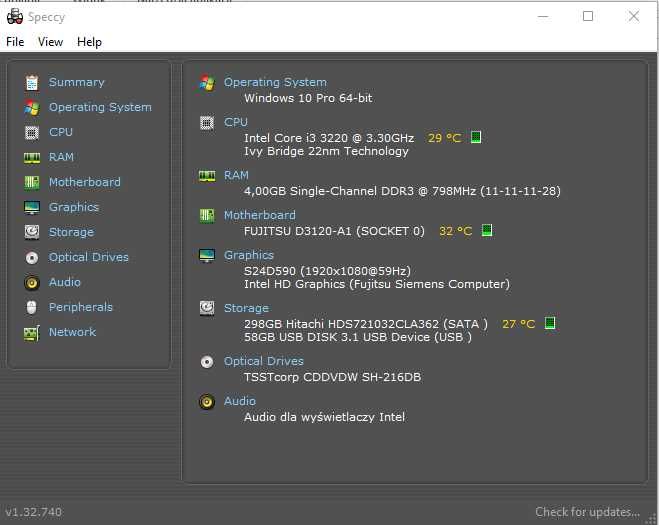Open the Help menu
Image resolution: width=659 pixels, height=525 pixels.
click(x=89, y=42)
